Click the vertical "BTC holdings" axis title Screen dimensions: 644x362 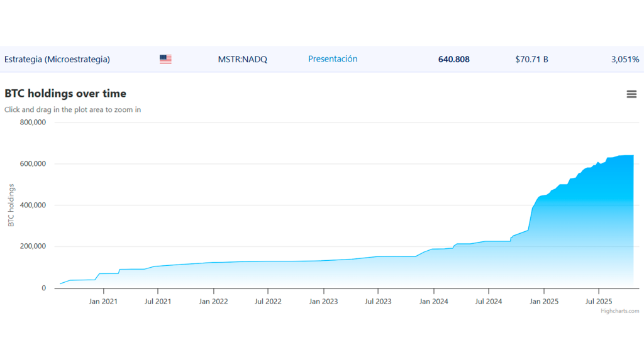click(11, 205)
